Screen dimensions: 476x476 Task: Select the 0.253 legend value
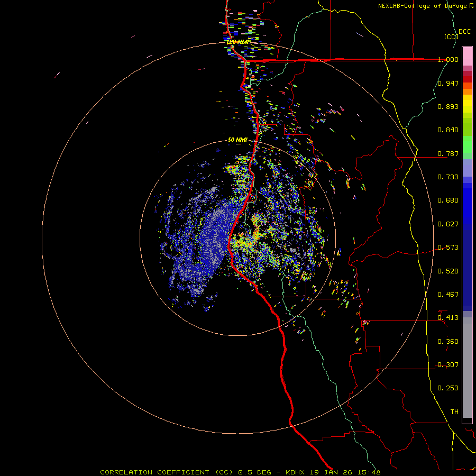click(x=448, y=388)
